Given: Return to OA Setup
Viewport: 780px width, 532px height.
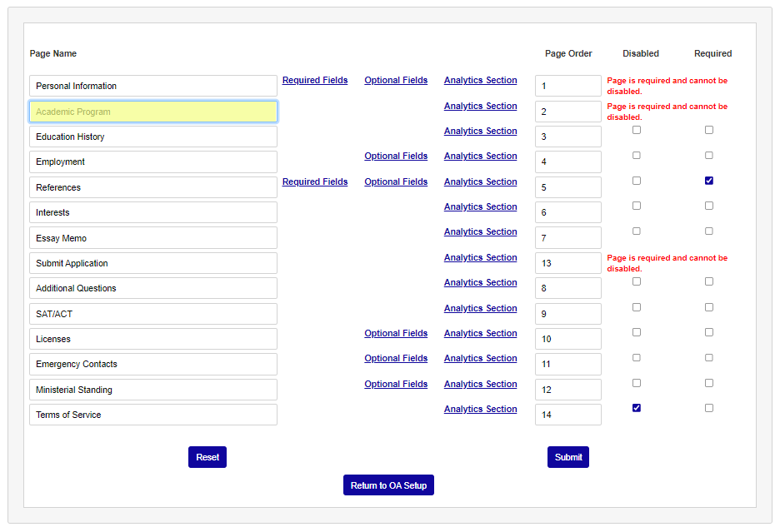Looking at the screenshot, I should click(388, 485).
